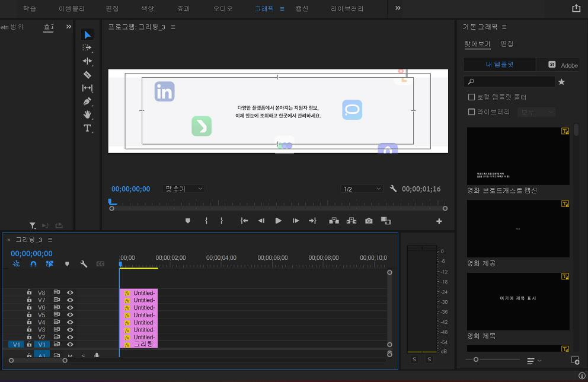The width and height of the screenshot is (588, 382).
Task: Open 기본 그래픽 panel menu
Action: point(504,27)
